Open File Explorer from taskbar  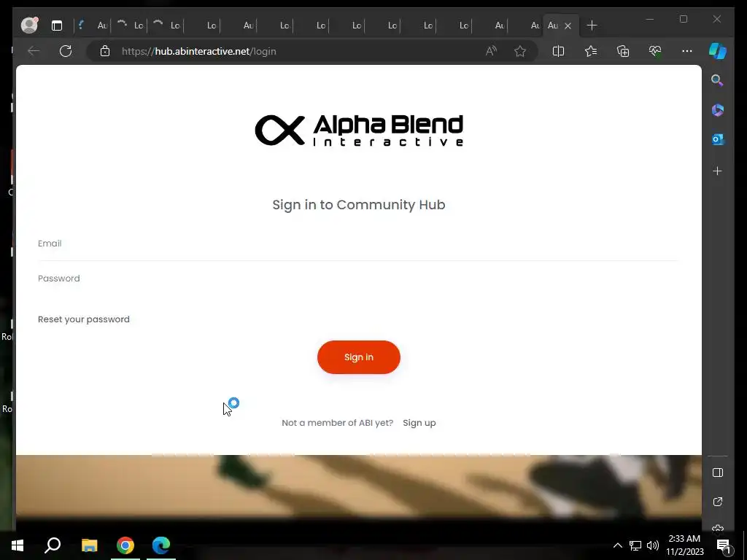pyautogui.click(x=89, y=545)
